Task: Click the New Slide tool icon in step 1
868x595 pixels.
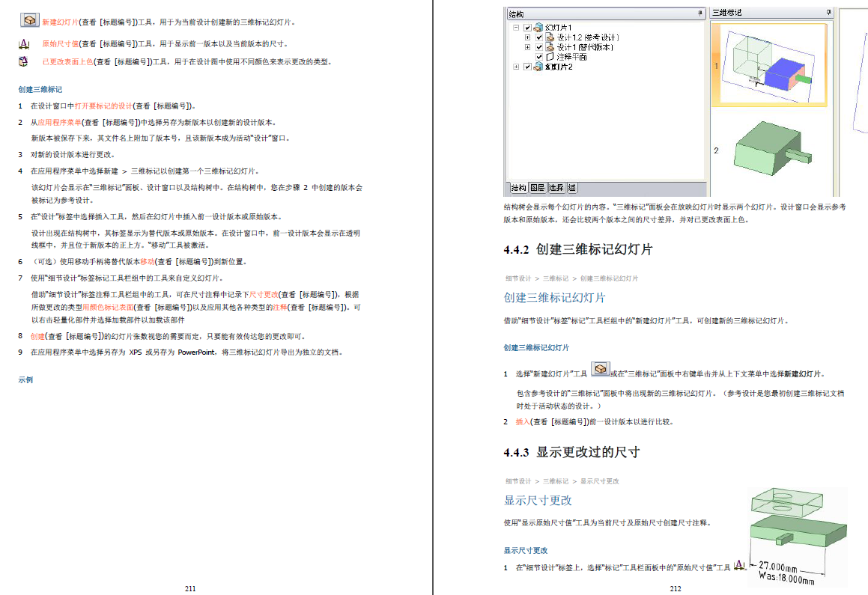Action: [x=601, y=369]
